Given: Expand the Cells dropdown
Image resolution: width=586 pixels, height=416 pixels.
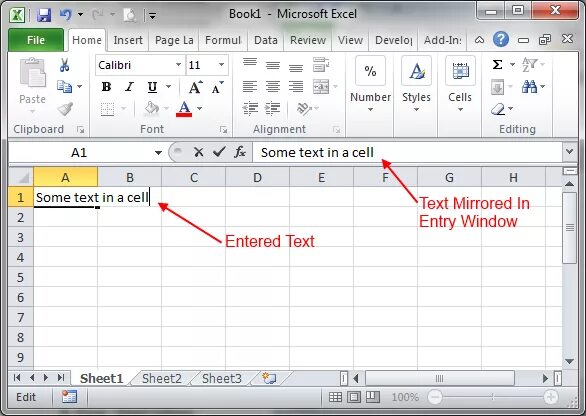Looking at the screenshot, I should [460, 110].
